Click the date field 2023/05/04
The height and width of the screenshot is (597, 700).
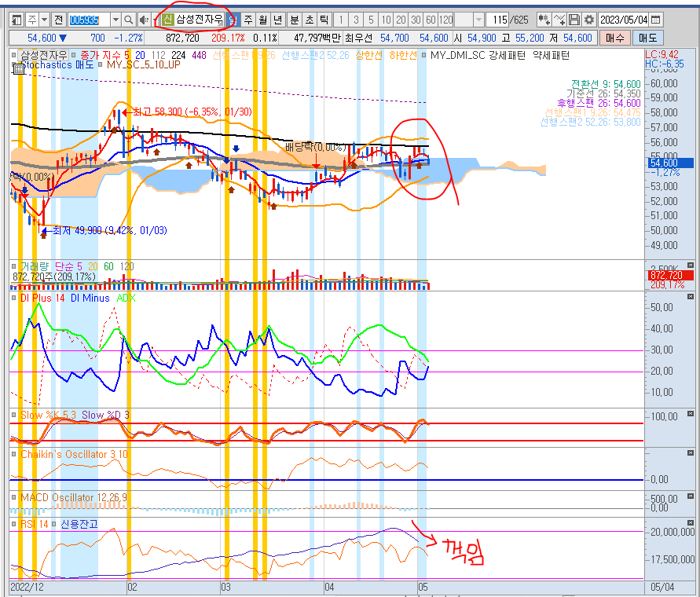(x=624, y=20)
